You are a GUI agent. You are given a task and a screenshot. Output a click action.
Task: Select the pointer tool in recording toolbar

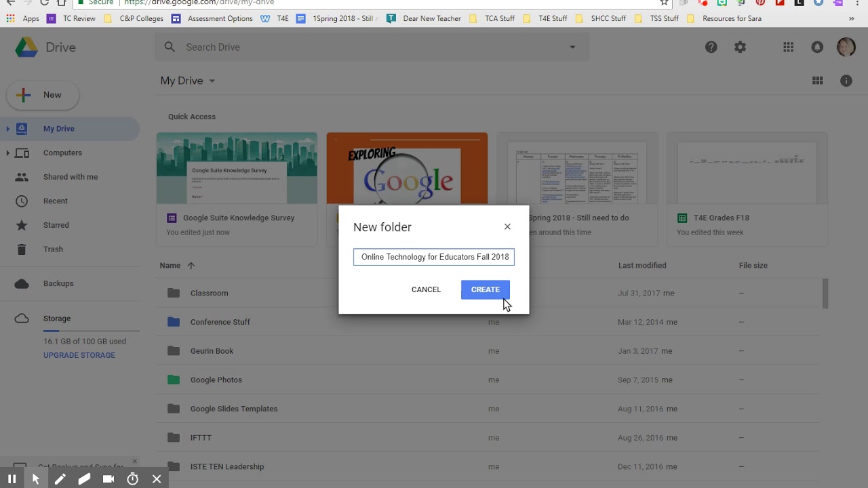pyautogui.click(x=36, y=479)
